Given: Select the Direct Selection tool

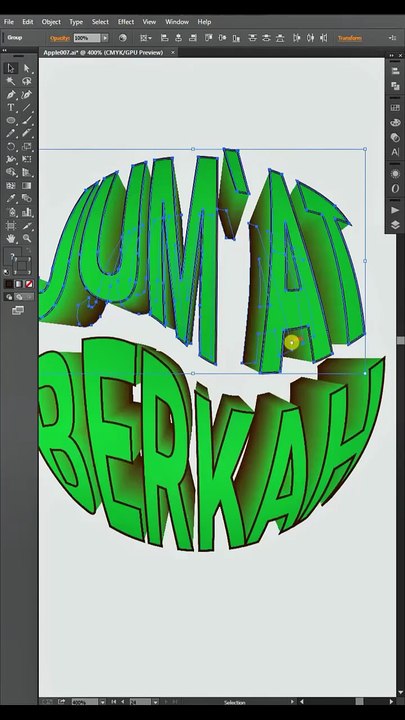Looking at the screenshot, I should click(x=27, y=68).
